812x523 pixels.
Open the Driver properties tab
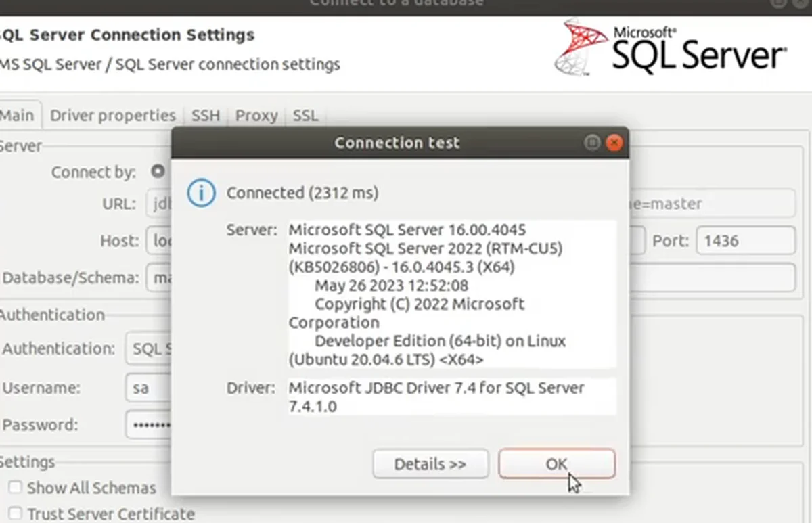click(113, 116)
